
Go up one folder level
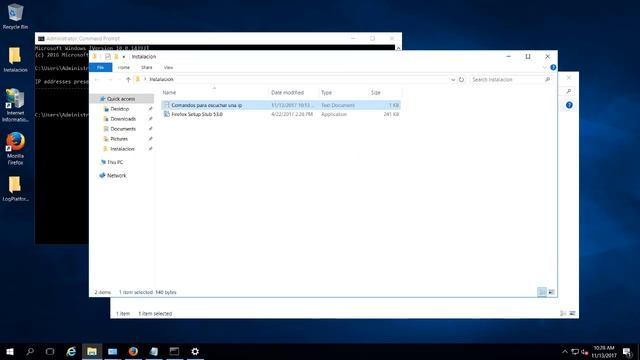click(128, 80)
